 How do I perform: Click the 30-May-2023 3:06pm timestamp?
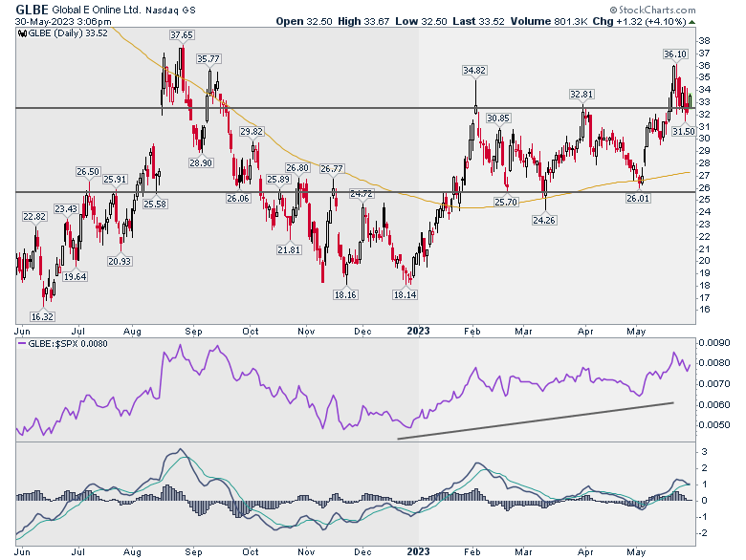(x=63, y=22)
